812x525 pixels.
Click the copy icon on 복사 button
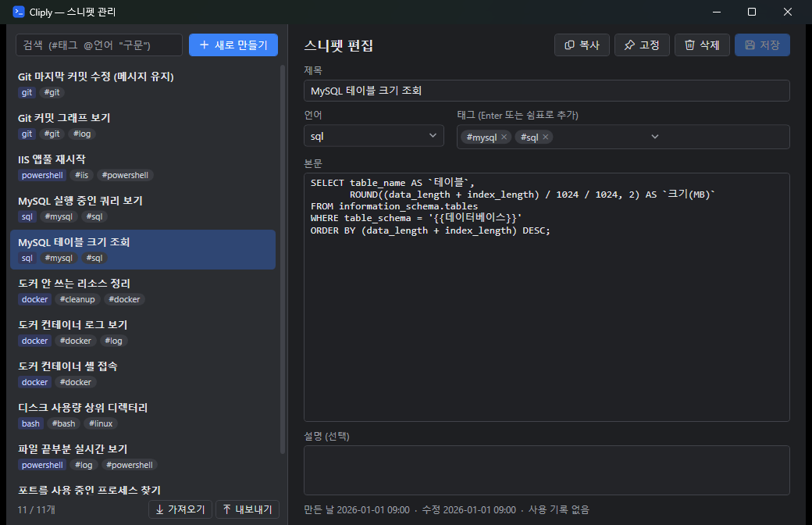tap(569, 45)
